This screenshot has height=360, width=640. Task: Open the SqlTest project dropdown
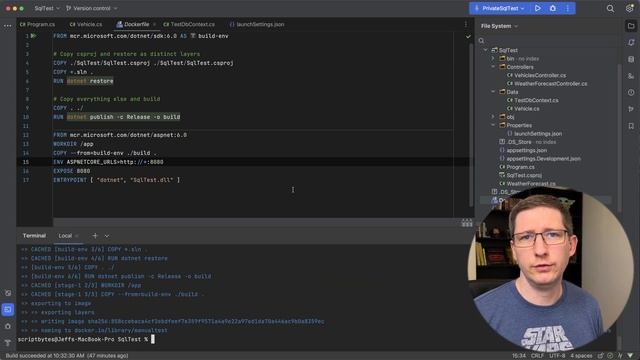tap(47, 8)
